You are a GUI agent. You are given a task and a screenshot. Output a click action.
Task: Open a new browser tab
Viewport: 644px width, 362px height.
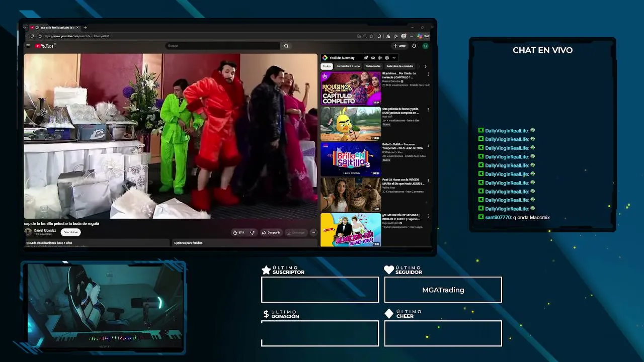[85, 27]
